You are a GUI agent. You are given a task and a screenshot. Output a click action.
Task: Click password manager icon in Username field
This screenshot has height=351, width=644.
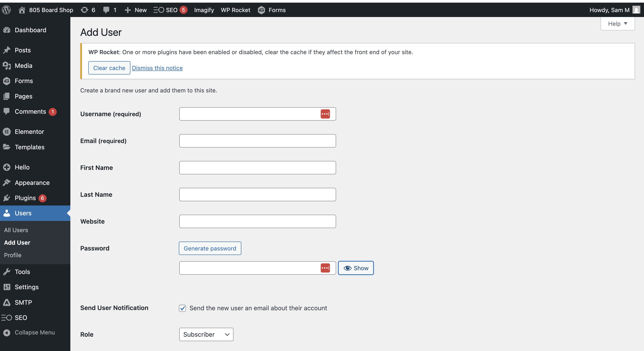pos(325,114)
